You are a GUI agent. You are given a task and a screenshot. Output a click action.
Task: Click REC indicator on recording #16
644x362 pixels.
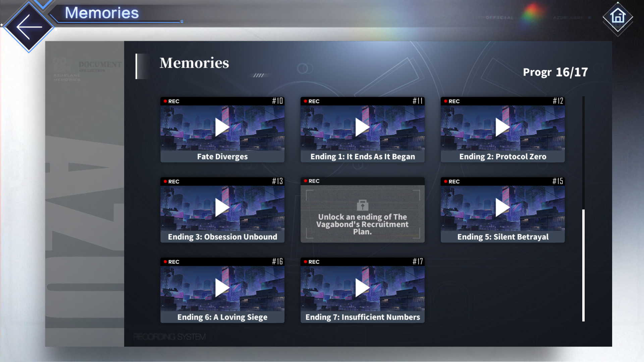coord(171,262)
